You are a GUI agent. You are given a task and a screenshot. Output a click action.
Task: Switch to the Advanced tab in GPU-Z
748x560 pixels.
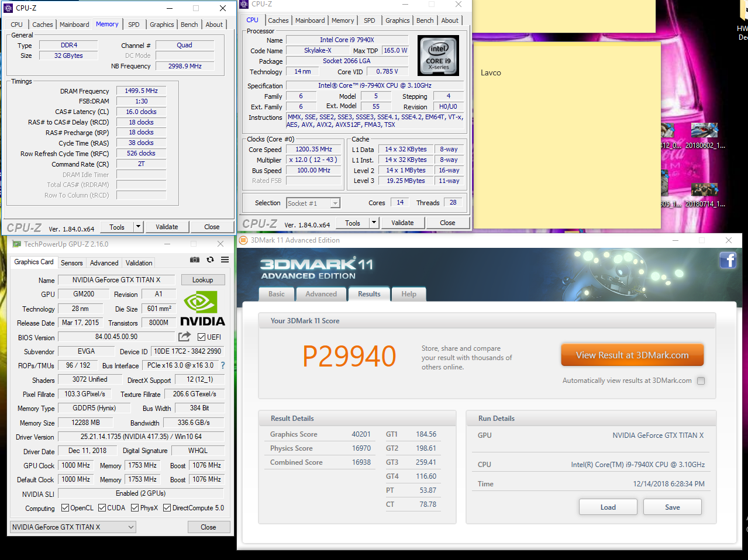(x=104, y=263)
